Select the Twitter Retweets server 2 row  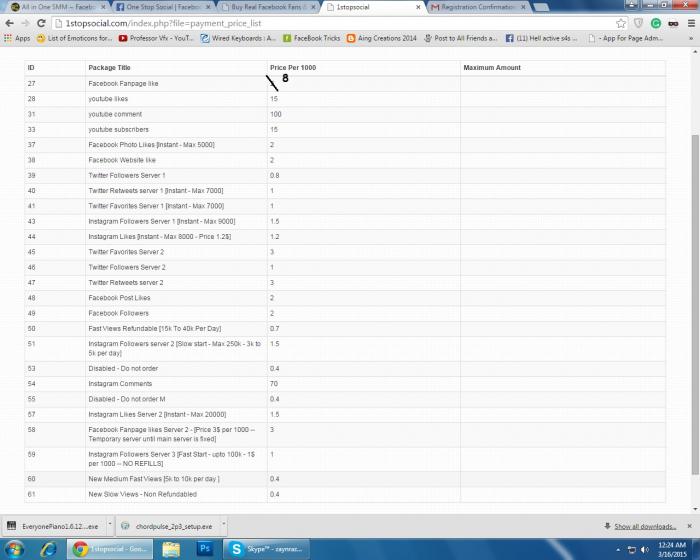[x=345, y=283]
